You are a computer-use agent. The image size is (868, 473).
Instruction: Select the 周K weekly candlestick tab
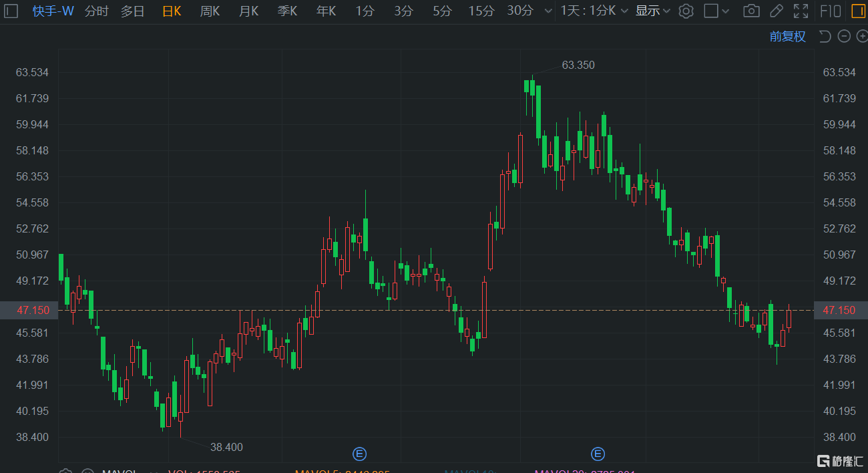210,11
